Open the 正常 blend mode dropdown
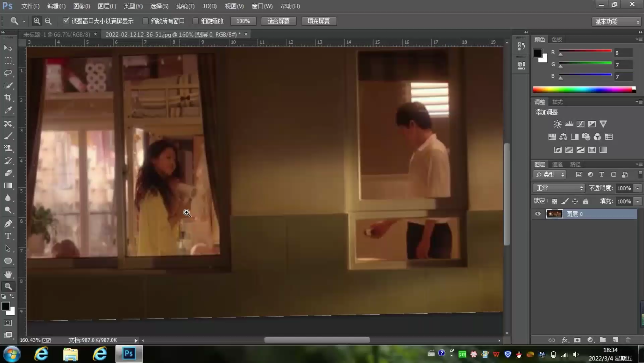The image size is (644, 363). (559, 188)
